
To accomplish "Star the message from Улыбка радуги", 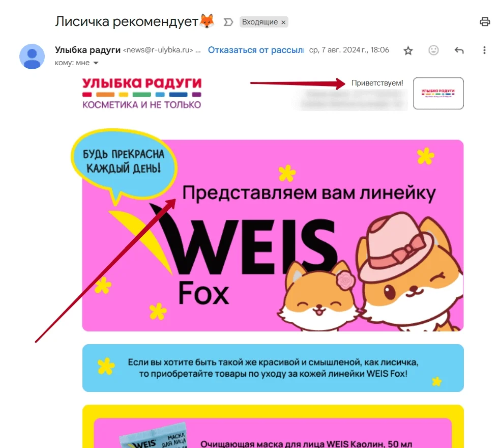I will point(408,50).
